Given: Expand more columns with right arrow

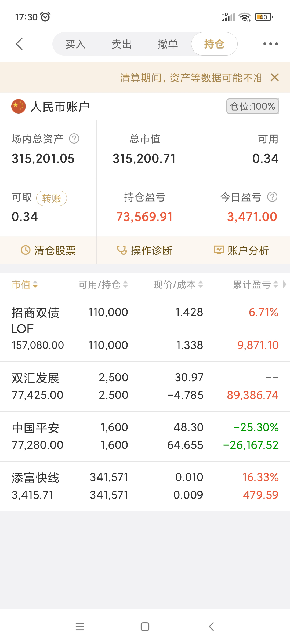Looking at the screenshot, I should pyautogui.click(x=285, y=284).
